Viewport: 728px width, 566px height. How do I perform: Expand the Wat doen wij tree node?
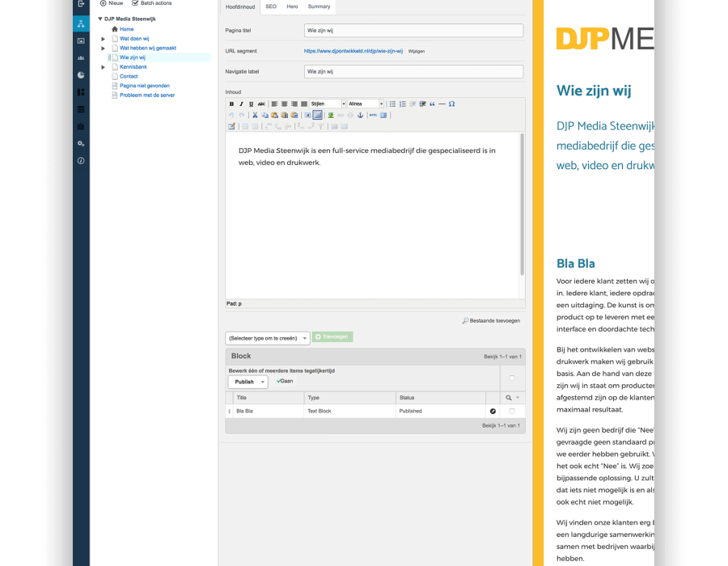point(103,39)
